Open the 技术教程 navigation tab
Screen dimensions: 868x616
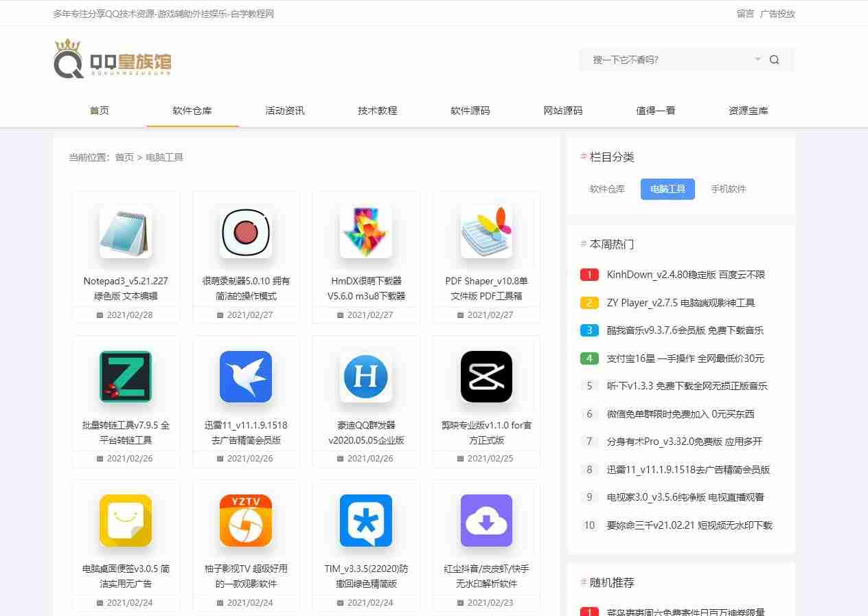pyautogui.click(x=377, y=111)
